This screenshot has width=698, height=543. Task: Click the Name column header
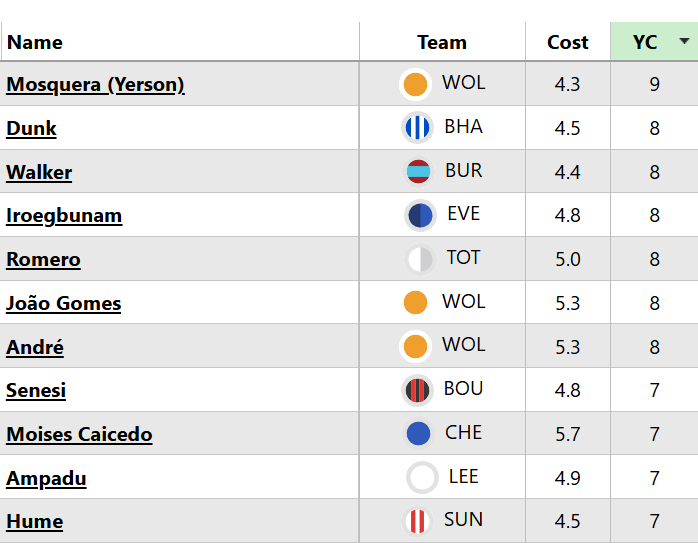tap(35, 42)
